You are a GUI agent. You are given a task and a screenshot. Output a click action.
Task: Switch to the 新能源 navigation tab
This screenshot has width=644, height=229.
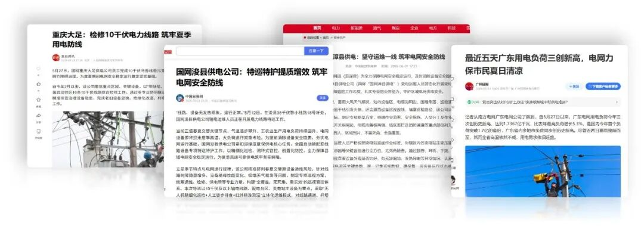(x=356, y=28)
